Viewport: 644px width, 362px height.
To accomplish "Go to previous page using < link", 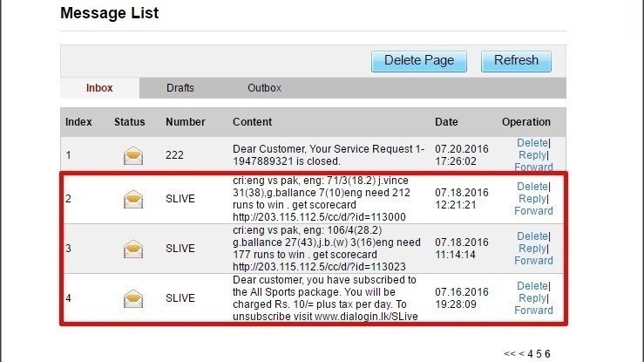I will pyautogui.click(x=522, y=354).
